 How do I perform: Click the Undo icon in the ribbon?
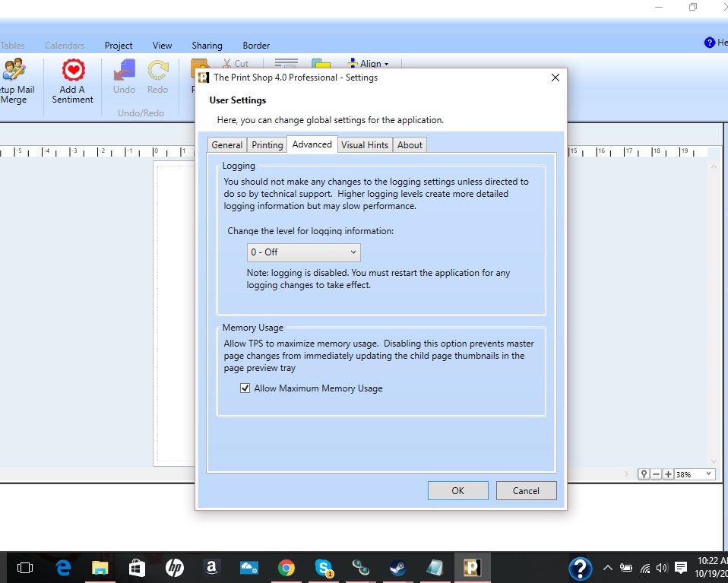tap(125, 70)
